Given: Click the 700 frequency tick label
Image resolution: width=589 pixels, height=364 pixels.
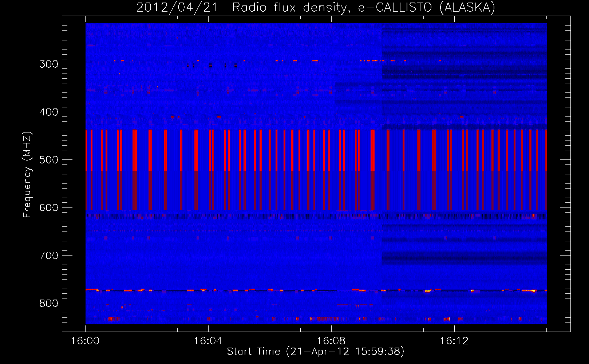Looking at the screenshot, I should pos(49,256).
